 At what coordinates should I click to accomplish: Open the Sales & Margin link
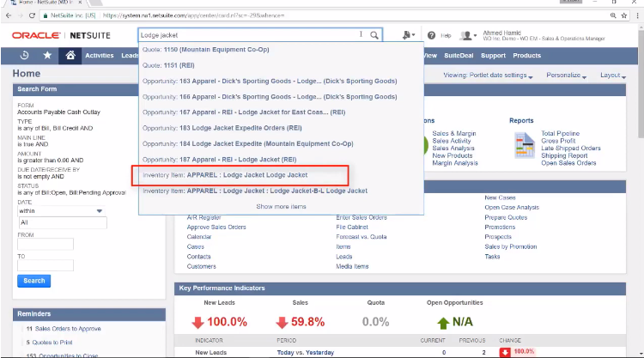(454, 133)
